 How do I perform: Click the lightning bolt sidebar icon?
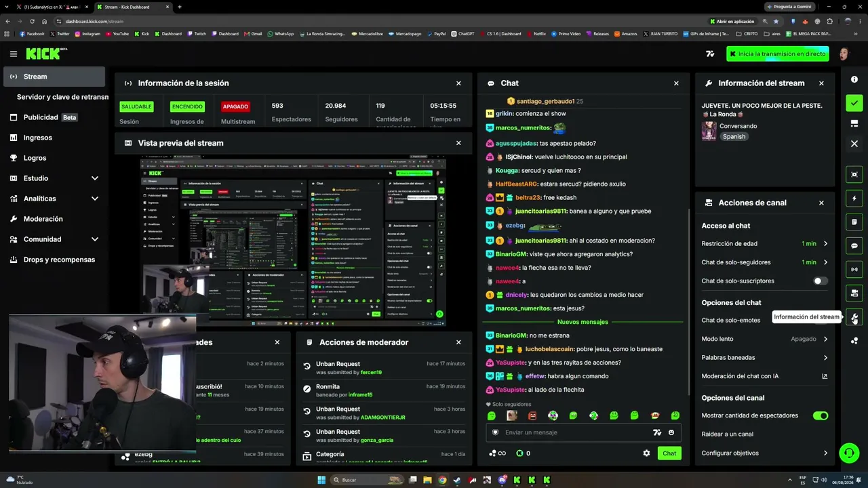pos(854,199)
